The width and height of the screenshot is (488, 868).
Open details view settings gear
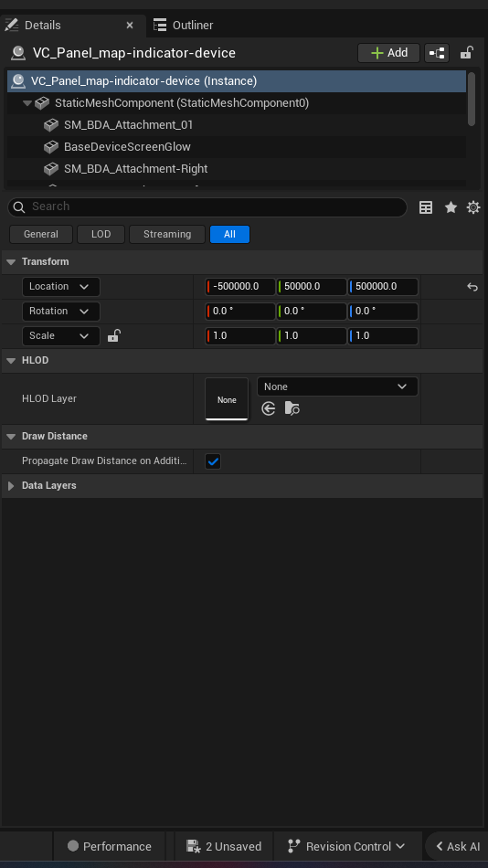click(473, 207)
